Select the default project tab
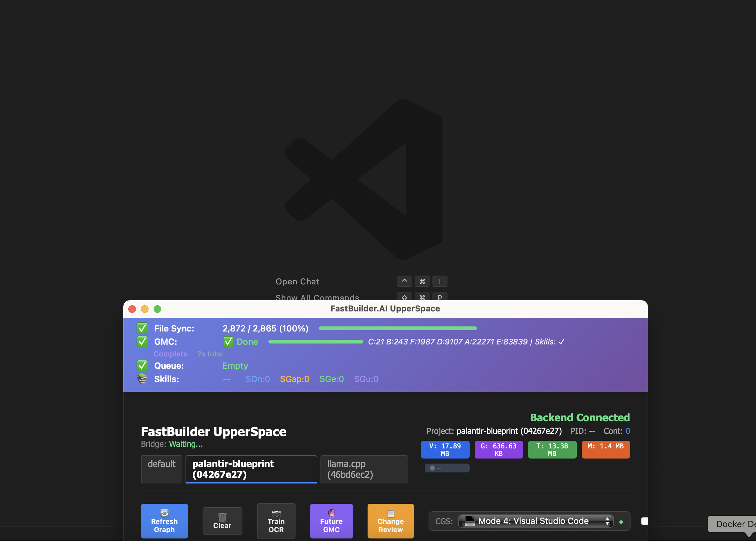756x541 pixels. click(x=161, y=464)
